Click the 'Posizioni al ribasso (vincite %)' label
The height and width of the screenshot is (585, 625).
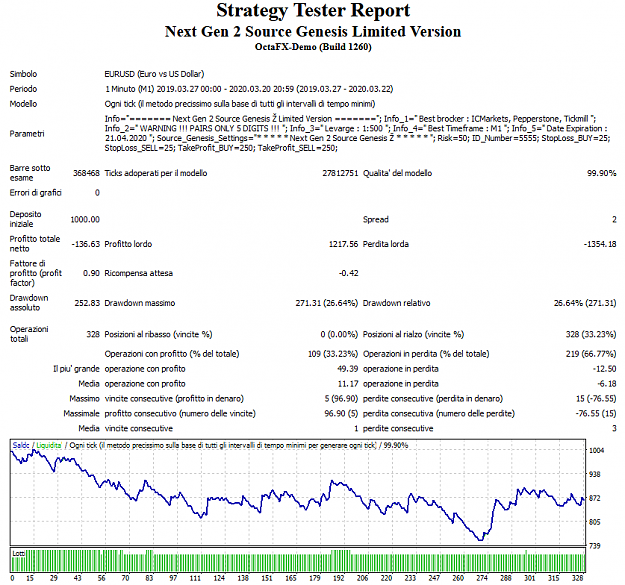[x=158, y=334]
